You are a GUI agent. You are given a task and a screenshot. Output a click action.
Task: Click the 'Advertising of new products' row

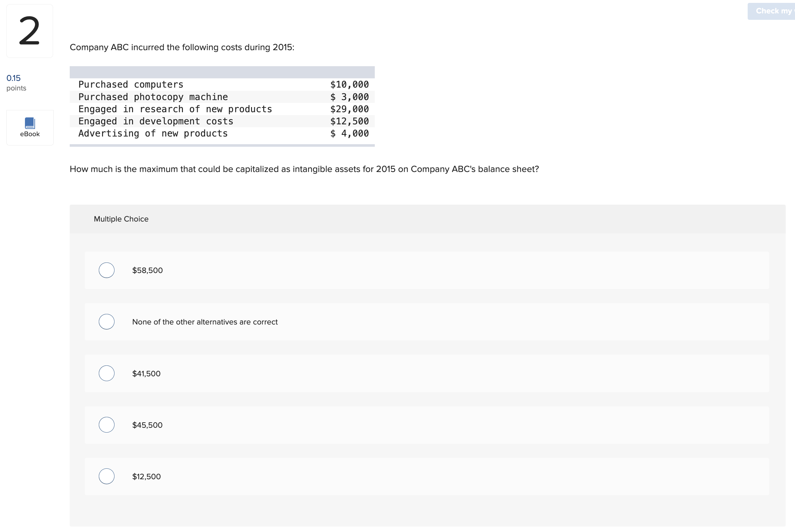click(x=153, y=133)
